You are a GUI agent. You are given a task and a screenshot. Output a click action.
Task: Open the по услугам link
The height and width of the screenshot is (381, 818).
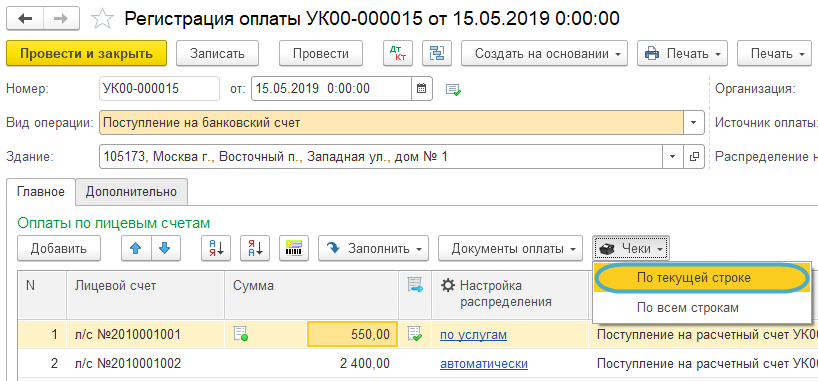473,334
